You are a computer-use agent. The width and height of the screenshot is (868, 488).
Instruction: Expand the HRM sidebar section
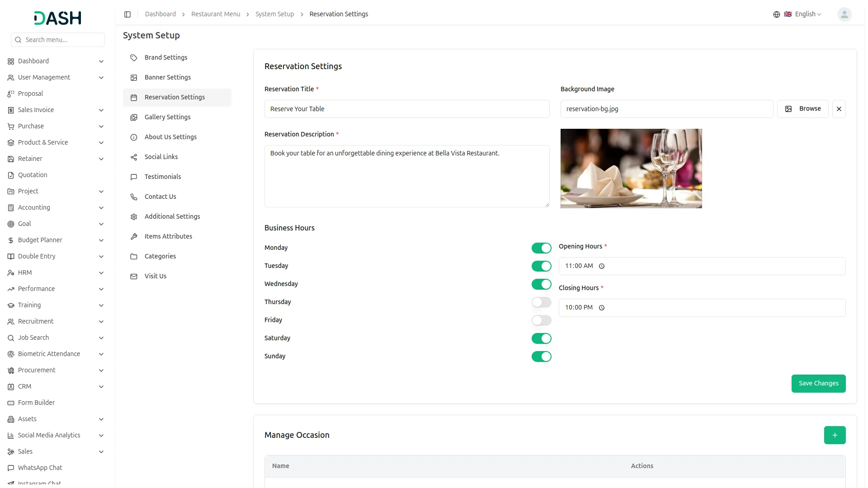[56, 272]
